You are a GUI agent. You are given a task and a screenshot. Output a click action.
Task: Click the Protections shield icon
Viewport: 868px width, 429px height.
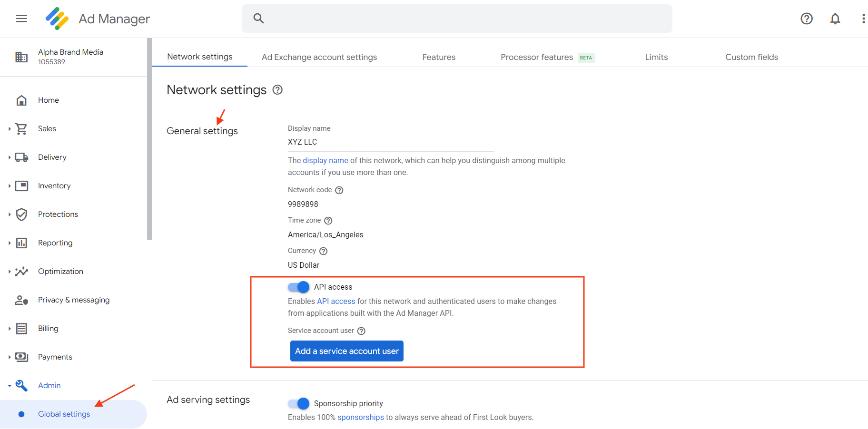[21, 214]
